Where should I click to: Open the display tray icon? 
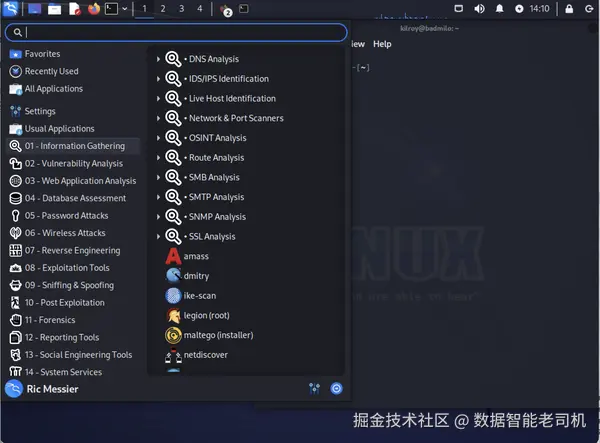pos(458,8)
